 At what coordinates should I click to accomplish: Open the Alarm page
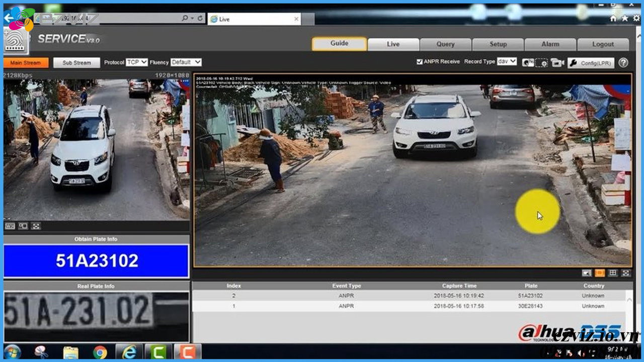click(550, 44)
